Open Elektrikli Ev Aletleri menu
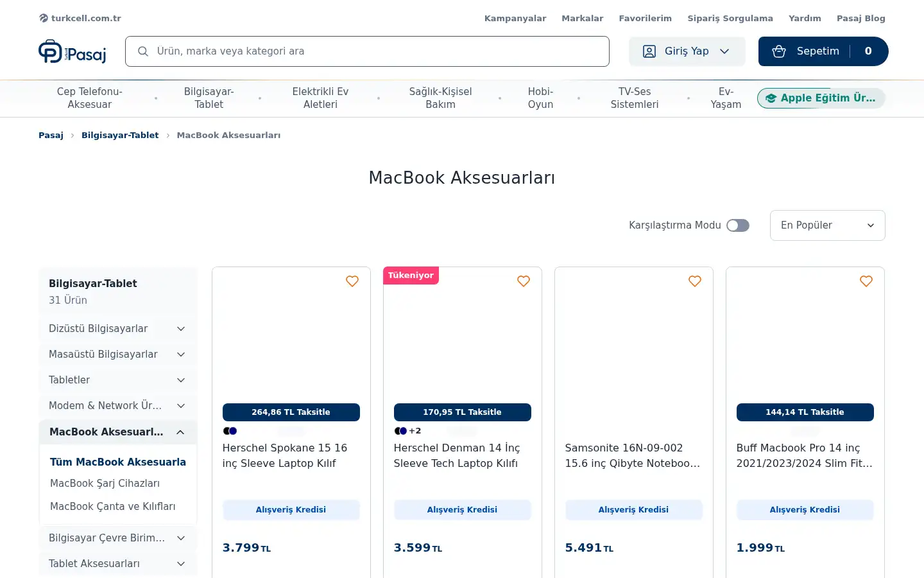 [320, 98]
